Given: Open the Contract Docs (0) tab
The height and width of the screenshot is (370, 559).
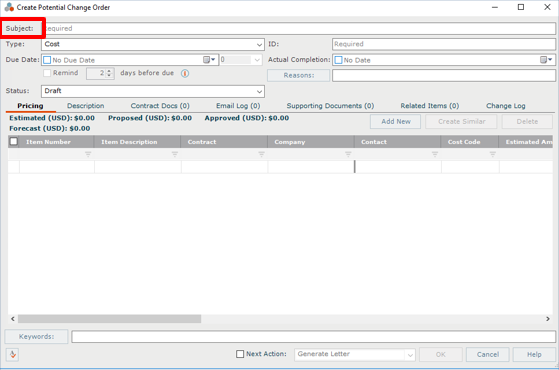Looking at the screenshot, I should [160, 106].
